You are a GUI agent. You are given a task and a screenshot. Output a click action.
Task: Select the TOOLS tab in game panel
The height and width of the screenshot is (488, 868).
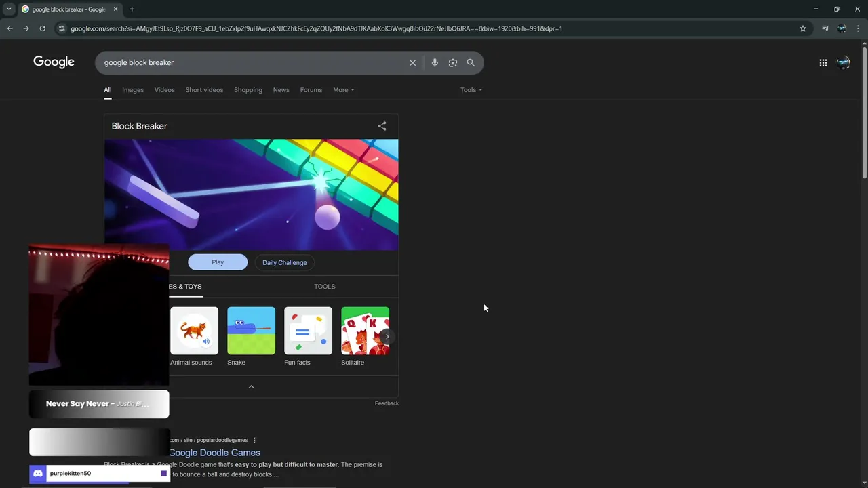pyautogui.click(x=325, y=287)
